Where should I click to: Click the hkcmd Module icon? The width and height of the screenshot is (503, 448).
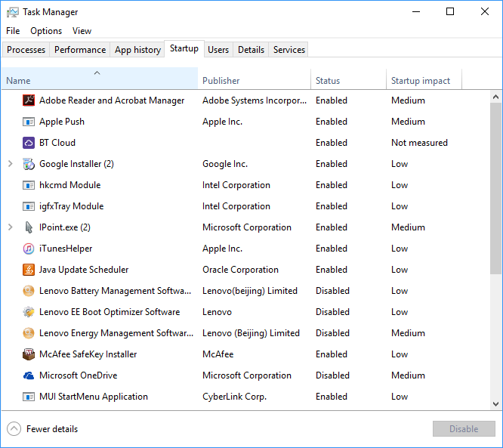click(x=29, y=186)
